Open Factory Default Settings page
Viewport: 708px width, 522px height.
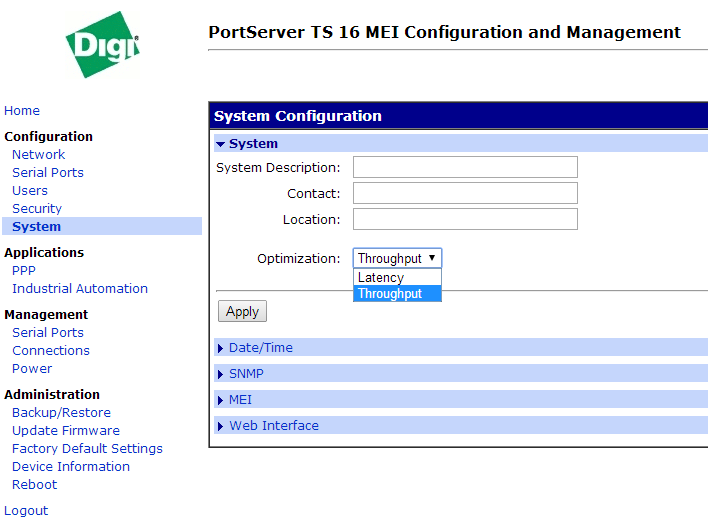pyautogui.click(x=87, y=449)
